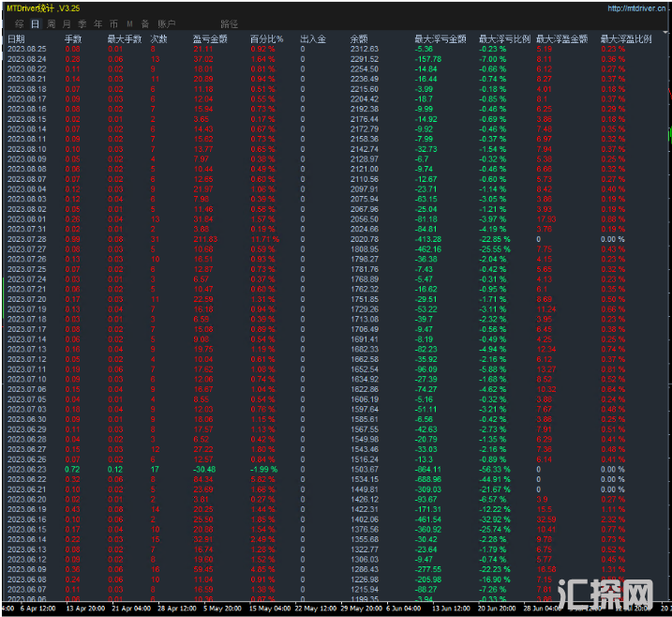The height and width of the screenshot is (617, 672).
Task: Select the 备 tab
Action: click(144, 23)
